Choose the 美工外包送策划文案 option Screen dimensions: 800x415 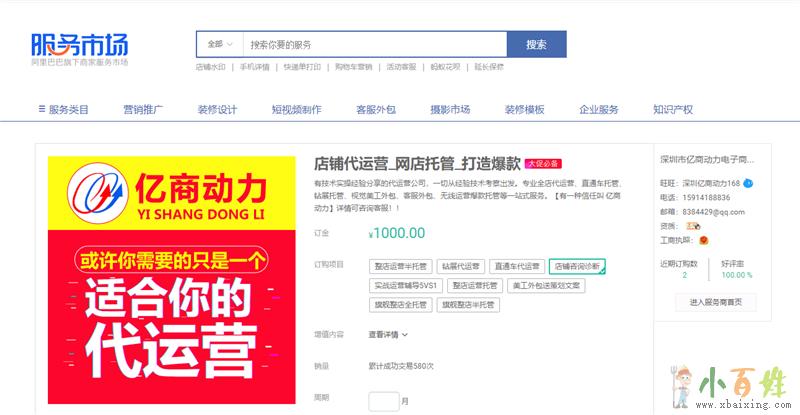point(545,286)
